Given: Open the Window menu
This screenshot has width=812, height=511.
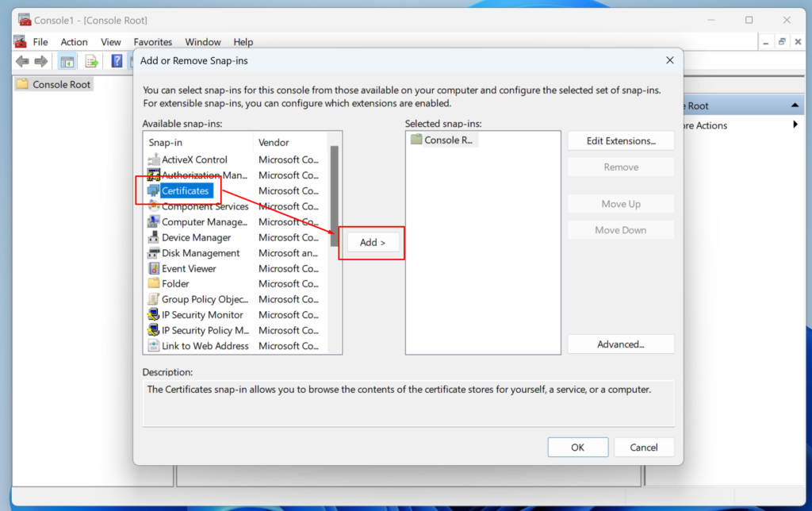Looking at the screenshot, I should coord(203,42).
